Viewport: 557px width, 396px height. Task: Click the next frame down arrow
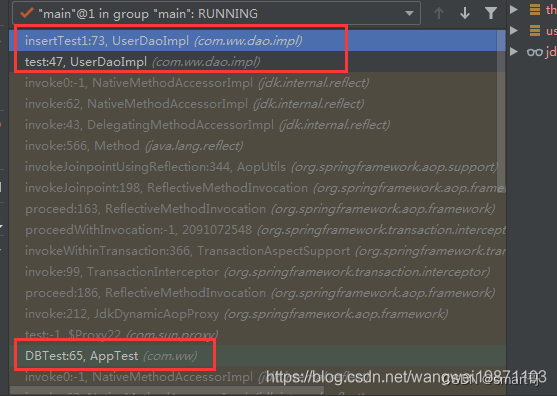point(465,13)
